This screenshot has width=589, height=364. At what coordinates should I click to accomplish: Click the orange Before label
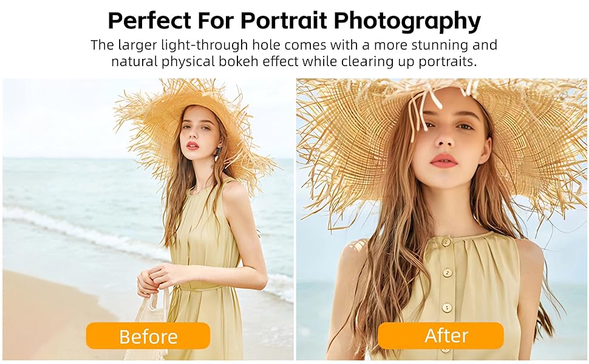148,336
